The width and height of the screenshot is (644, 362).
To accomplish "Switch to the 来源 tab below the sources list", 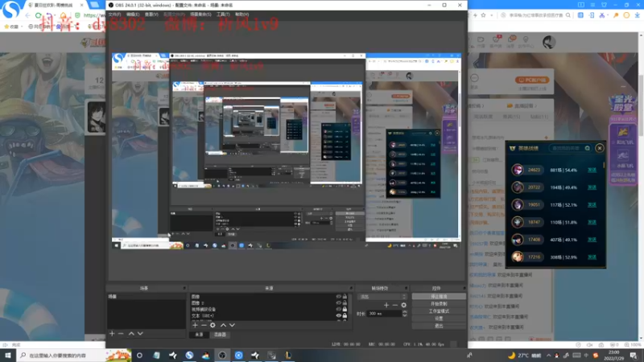I will (x=199, y=335).
